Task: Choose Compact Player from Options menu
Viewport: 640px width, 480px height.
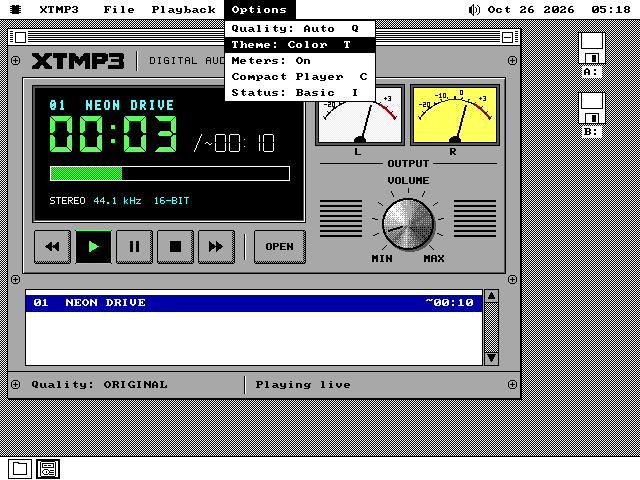Action: pos(300,76)
